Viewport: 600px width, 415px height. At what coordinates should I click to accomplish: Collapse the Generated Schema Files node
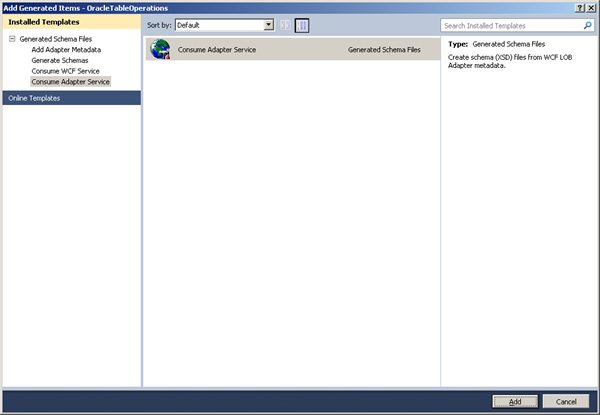[x=12, y=39]
